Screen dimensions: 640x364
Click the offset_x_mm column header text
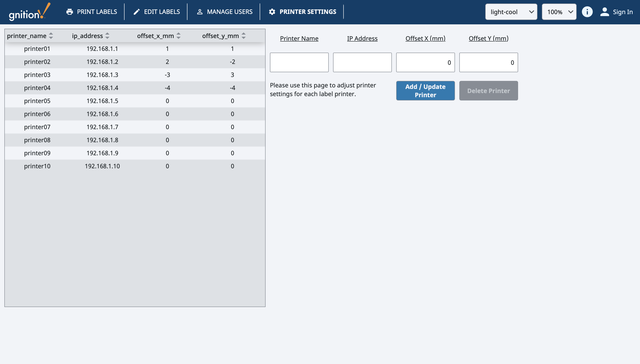[155, 36]
